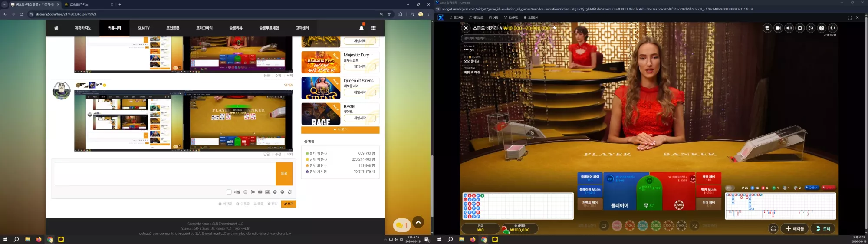The image size is (868, 244).
Task: Open the notification bell icon
Action: tap(362, 28)
